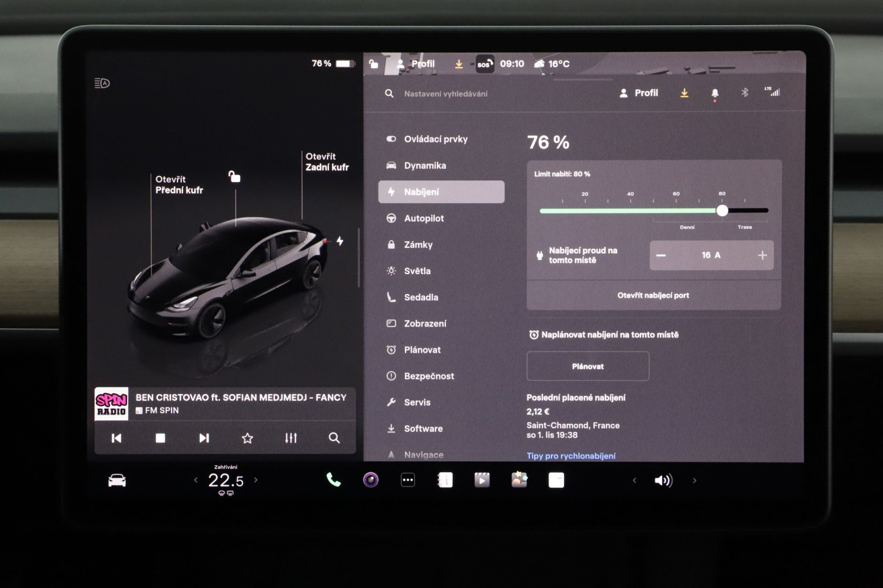This screenshot has width=883, height=588.
Task: Tap the notification bell icon
Action: pos(715,93)
